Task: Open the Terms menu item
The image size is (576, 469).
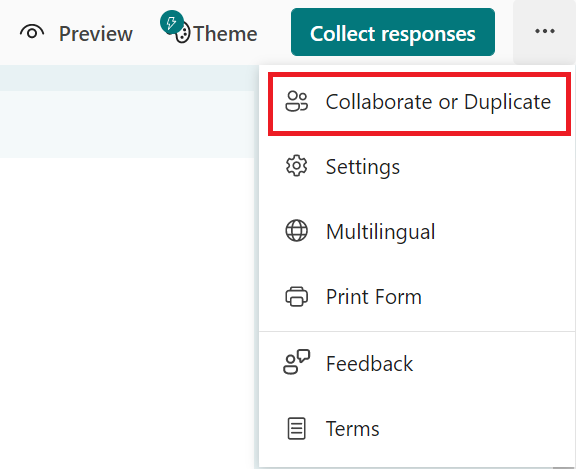Action: (417, 429)
